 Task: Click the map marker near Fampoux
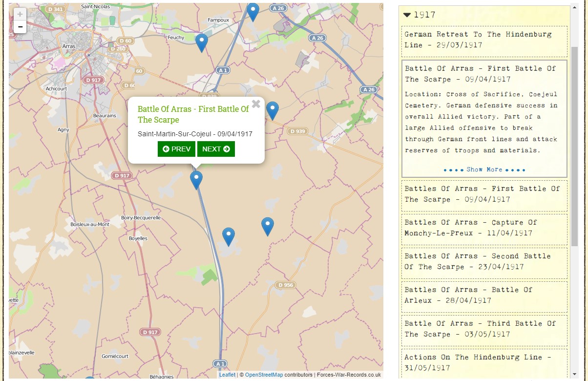click(x=252, y=11)
